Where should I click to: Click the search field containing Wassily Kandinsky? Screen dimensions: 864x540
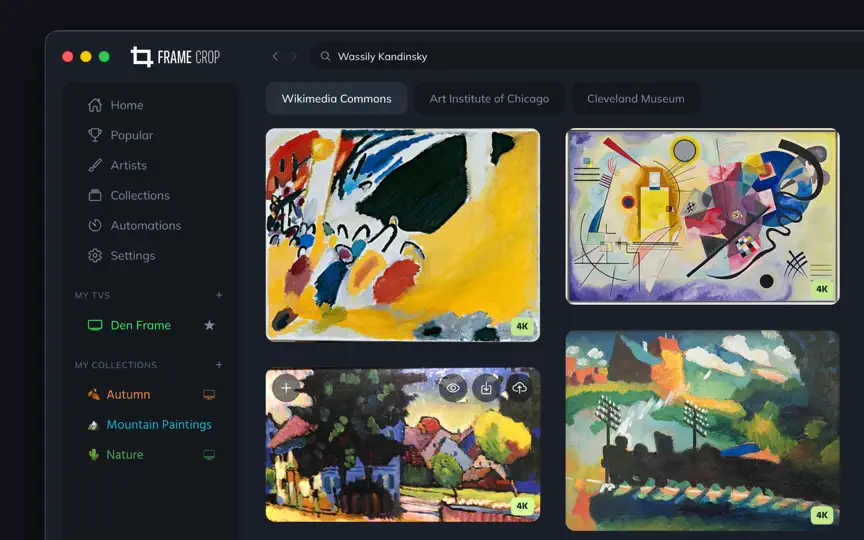(x=587, y=56)
